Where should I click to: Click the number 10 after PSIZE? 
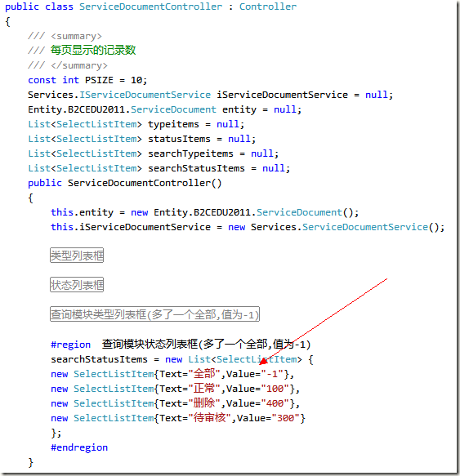coord(136,80)
